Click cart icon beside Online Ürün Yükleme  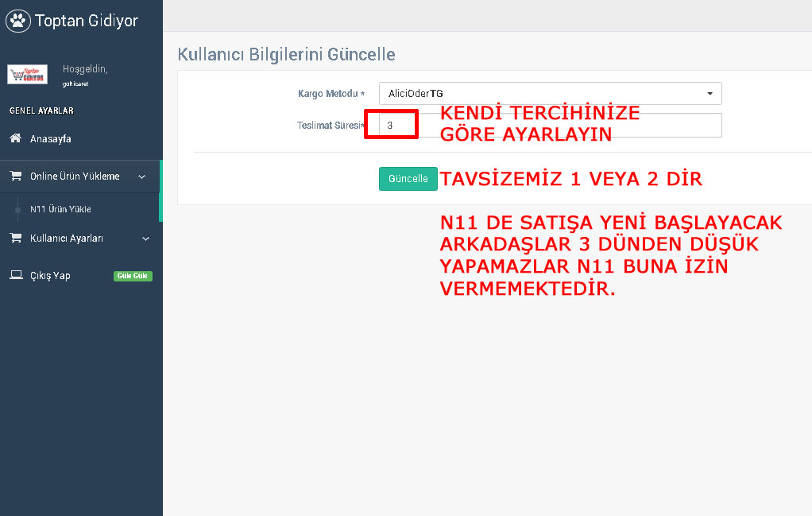[x=15, y=177]
